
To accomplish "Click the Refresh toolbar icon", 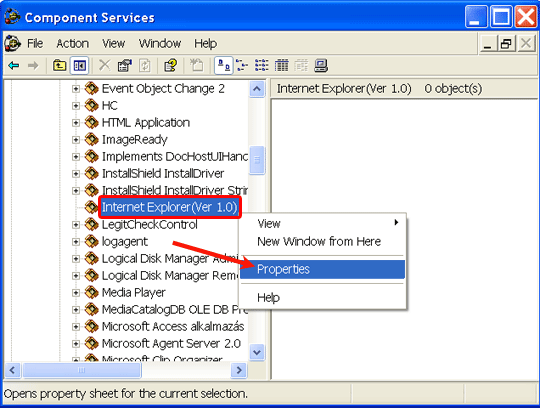I will 145,65.
